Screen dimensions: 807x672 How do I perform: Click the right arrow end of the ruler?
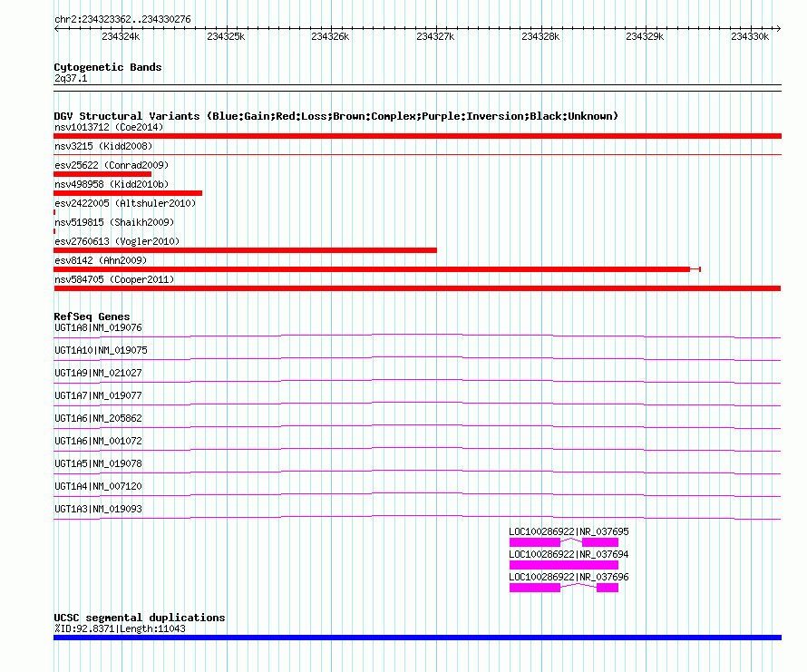tap(779, 28)
